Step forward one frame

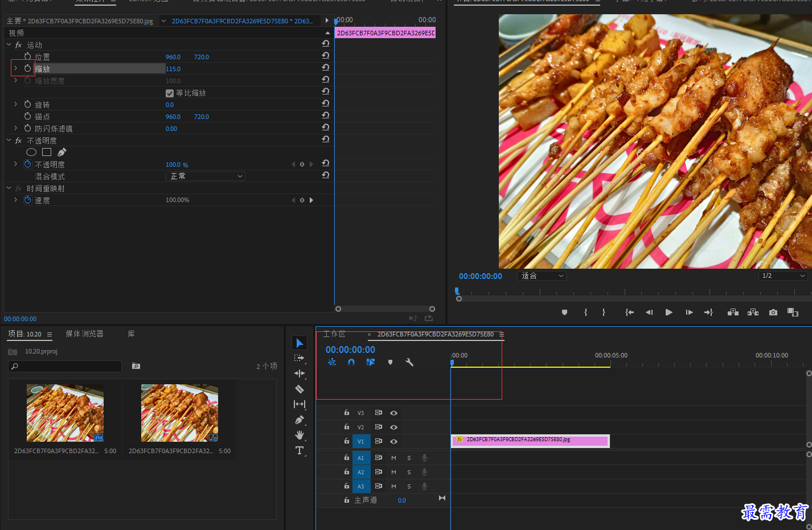(x=689, y=312)
